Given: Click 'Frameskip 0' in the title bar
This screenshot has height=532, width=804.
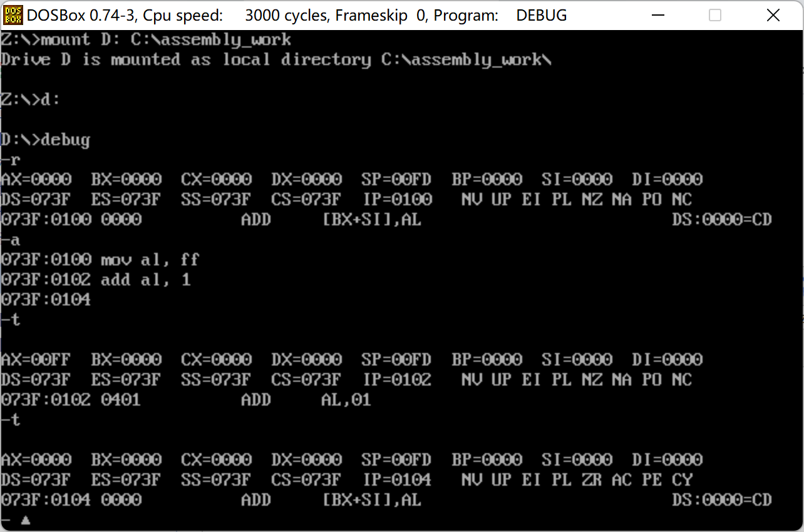Looking at the screenshot, I should (381, 15).
